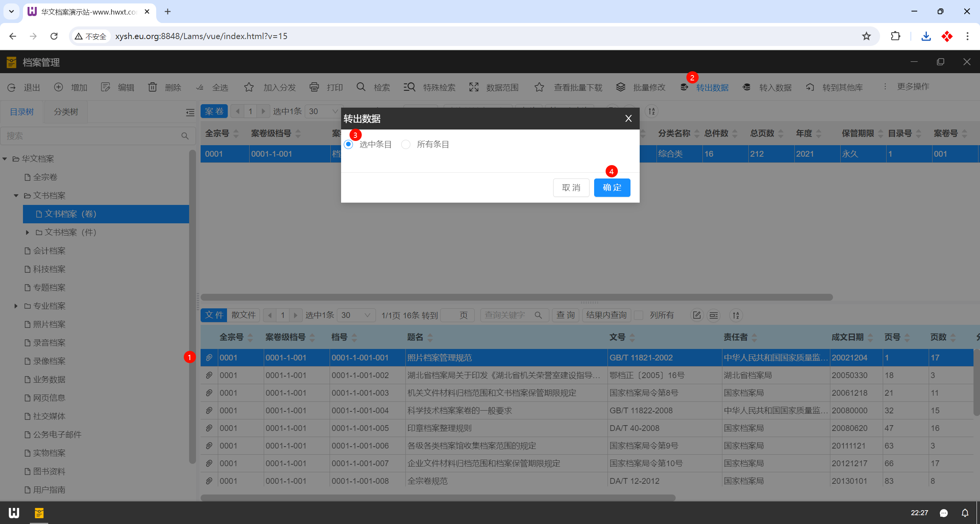Screen dimensions: 980x524
Task: Click the 数据范围 expand icon
Action: pyautogui.click(x=474, y=87)
